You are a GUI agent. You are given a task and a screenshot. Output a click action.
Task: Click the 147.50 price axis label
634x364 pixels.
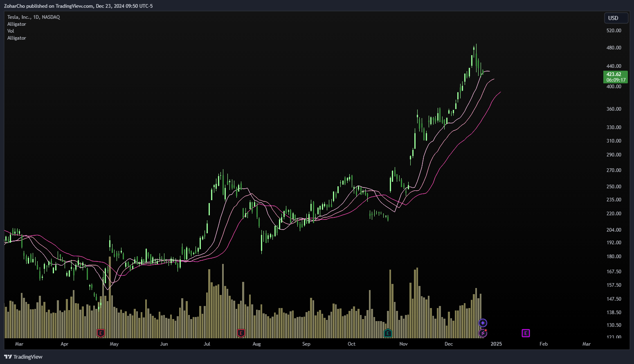614,299
